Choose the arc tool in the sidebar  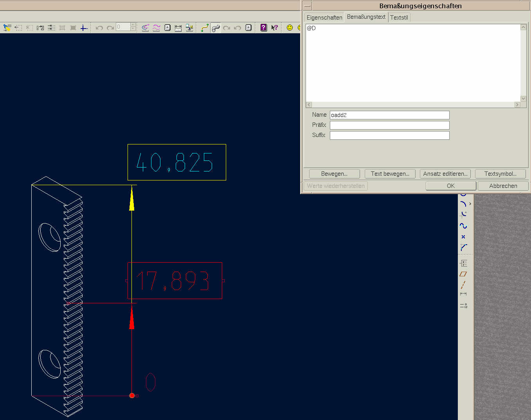point(463,204)
